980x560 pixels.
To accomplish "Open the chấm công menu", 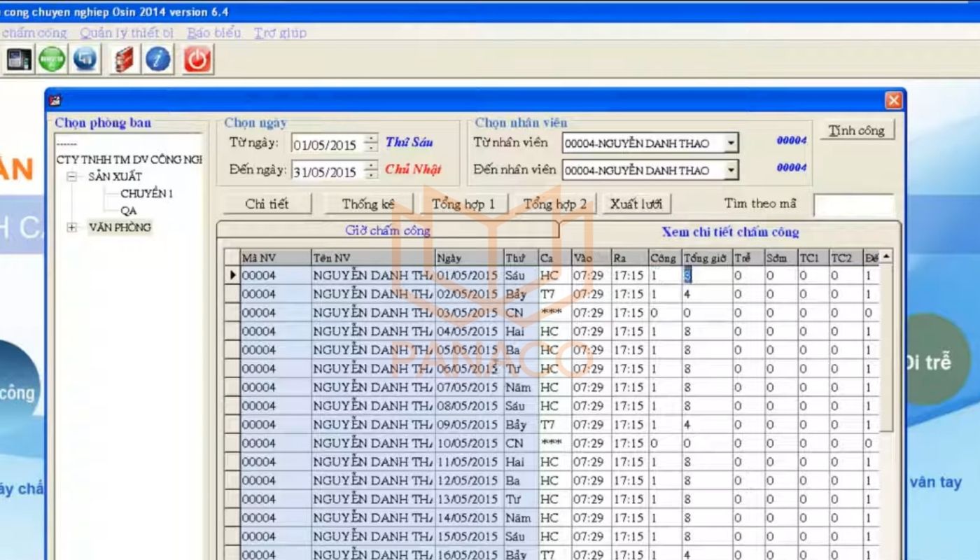I will tap(34, 33).
